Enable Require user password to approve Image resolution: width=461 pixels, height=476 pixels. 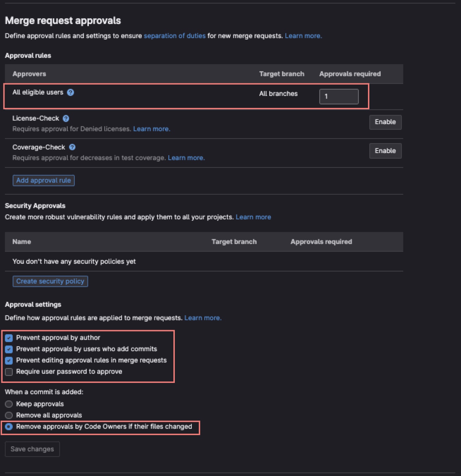pyautogui.click(x=9, y=372)
